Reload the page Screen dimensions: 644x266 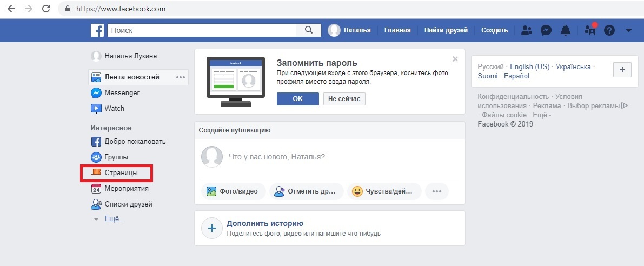[x=46, y=9]
